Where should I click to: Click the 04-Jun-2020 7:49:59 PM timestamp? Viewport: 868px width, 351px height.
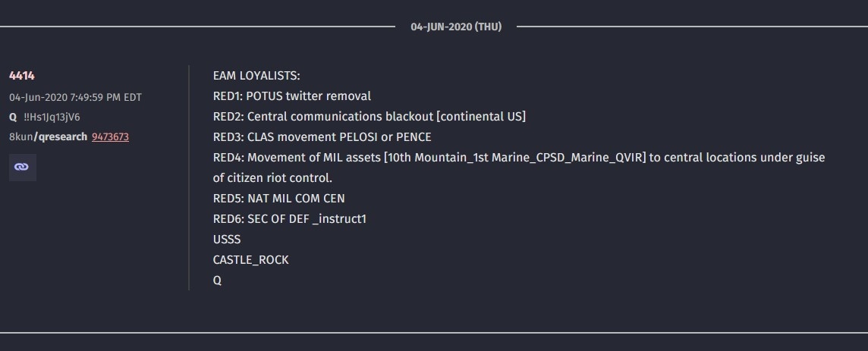click(x=75, y=97)
